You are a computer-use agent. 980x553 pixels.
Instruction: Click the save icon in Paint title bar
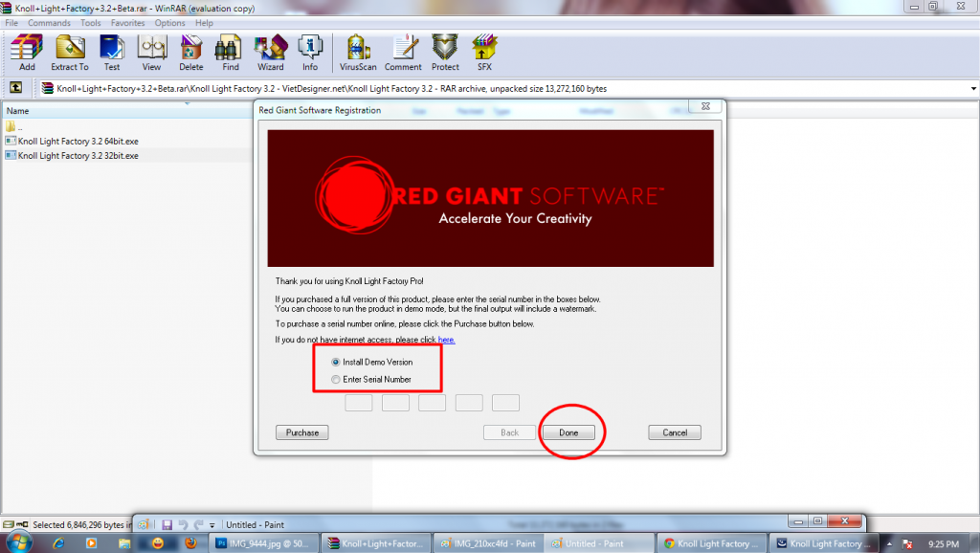(167, 525)
